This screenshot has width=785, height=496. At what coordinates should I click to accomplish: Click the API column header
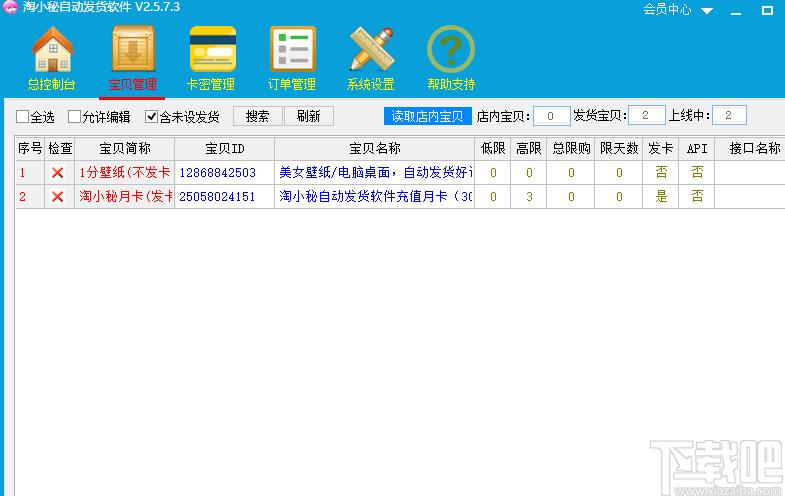point(697,148)
